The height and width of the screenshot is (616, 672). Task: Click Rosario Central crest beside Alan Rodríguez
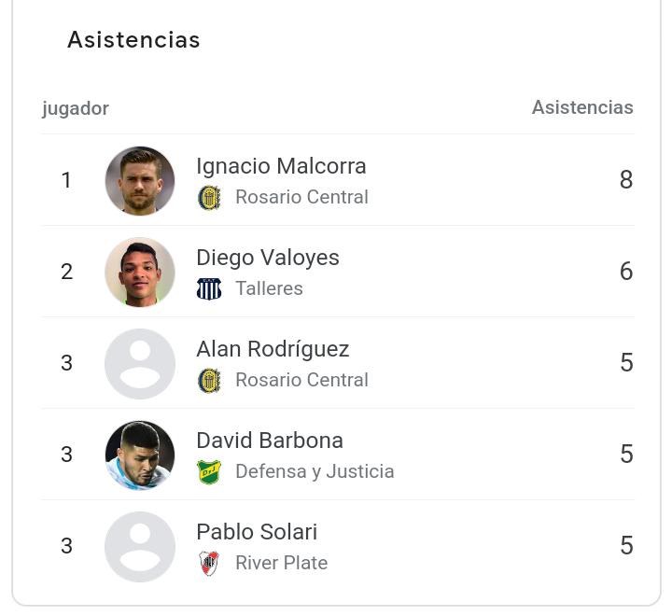[209, 381]
